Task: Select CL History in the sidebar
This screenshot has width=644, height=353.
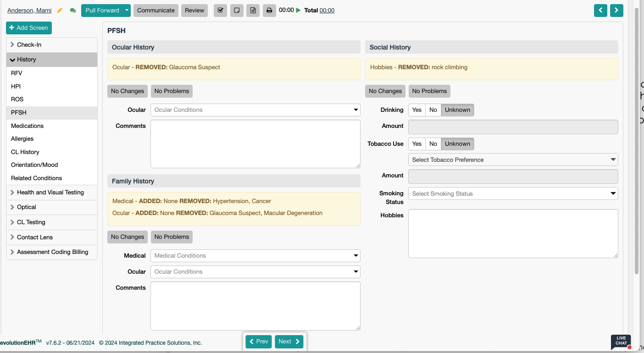Action: (52, 152)
